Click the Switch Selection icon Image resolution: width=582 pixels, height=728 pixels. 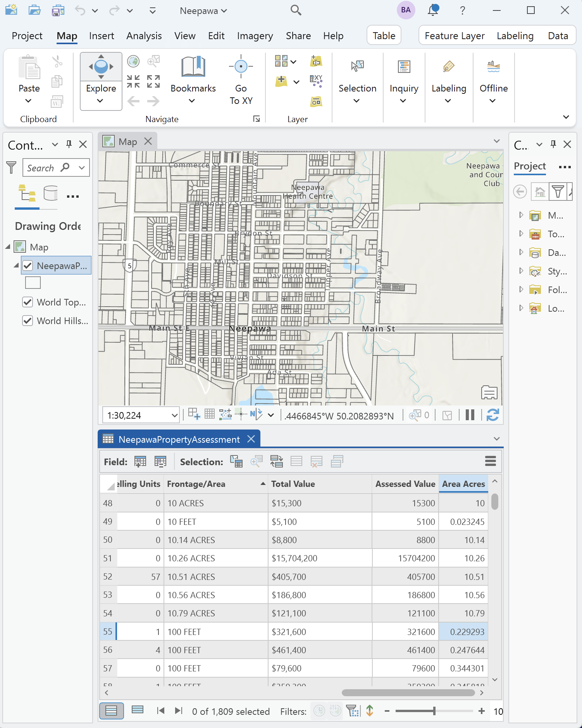coord(276,461)
